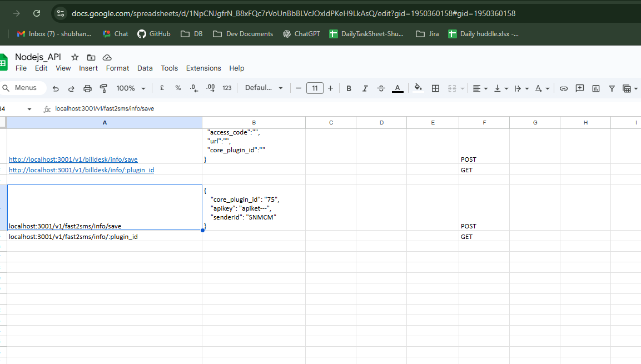Screen dimensions: 641x364
Task: Open the zoom 100% dropdown
Action: pyautogui.click(x=131, y=88)
